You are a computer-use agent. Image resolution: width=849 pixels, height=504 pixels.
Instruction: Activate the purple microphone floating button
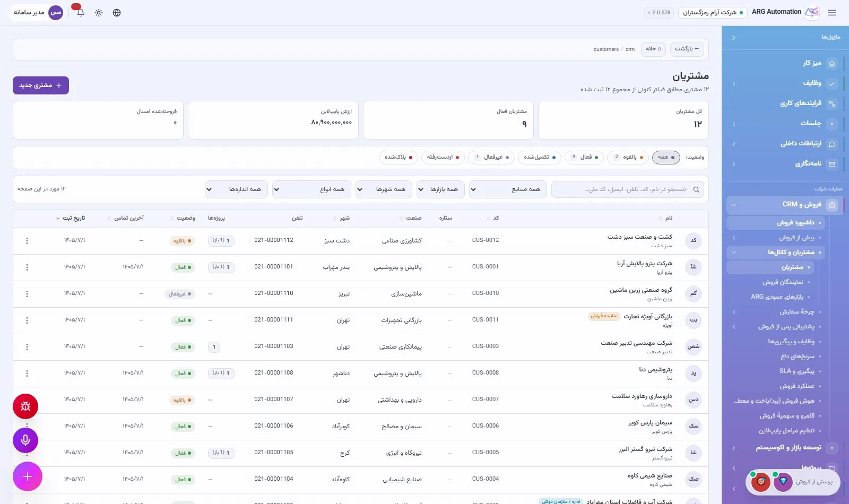click(x=25, y=440)
